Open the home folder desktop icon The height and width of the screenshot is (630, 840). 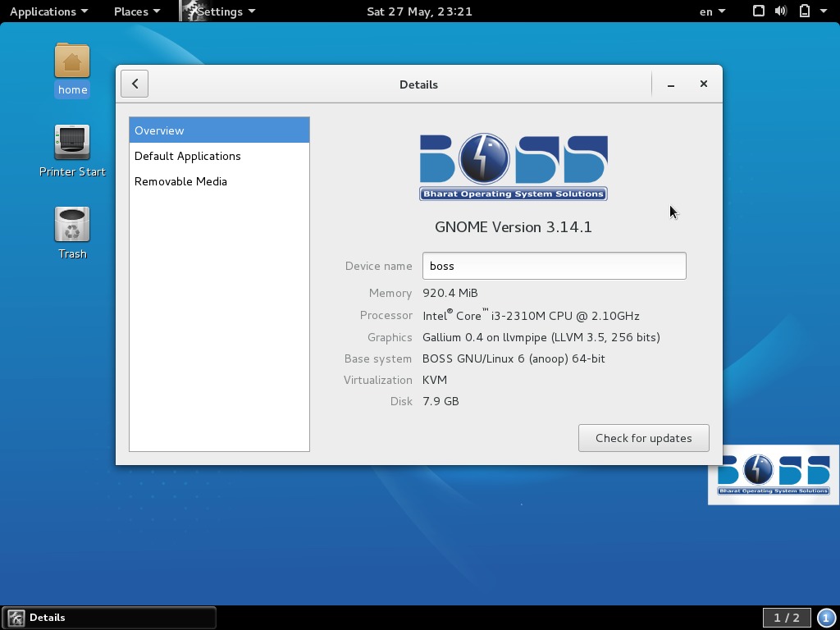click(72, 68)
